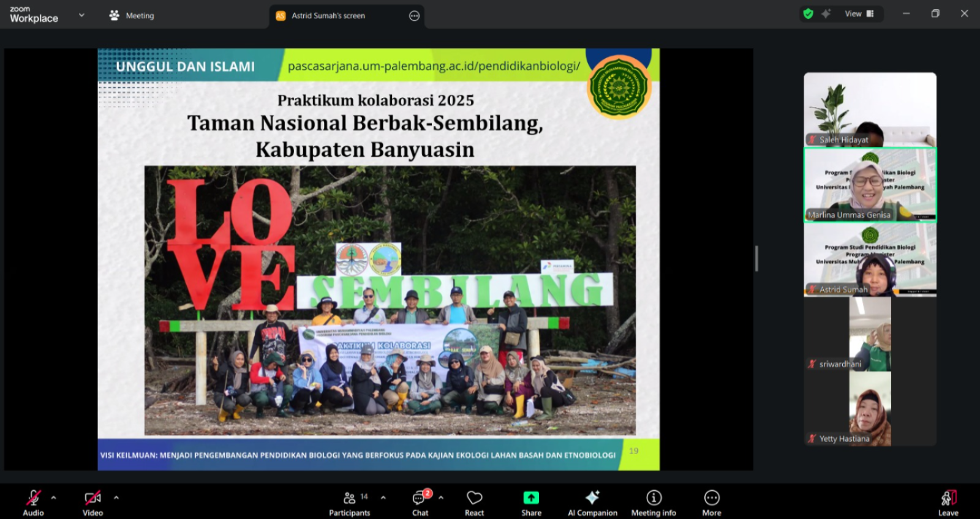
Task: Switch to the Meeting tab
Action: click(132, 16)
